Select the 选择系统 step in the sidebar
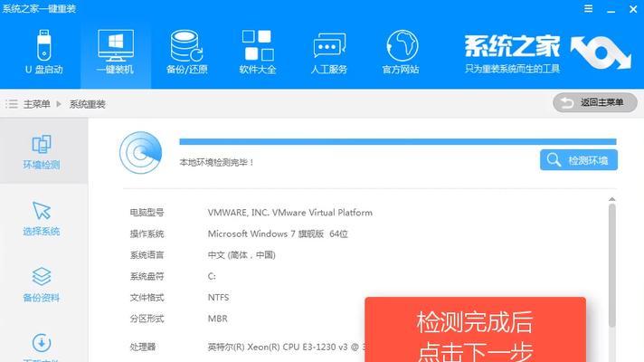The height and width of the screenshot is (362, 644). tap(42, 218)
